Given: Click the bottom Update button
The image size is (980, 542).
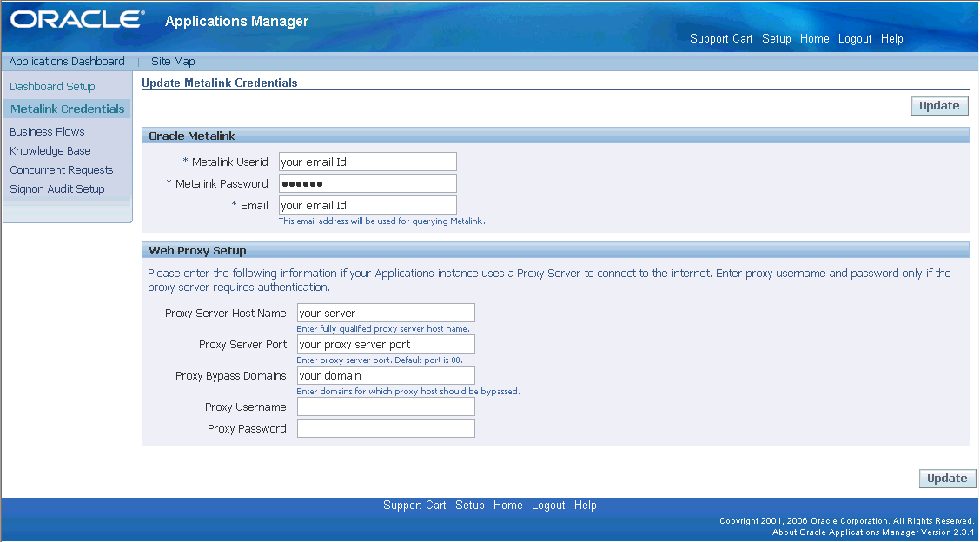Looking at the screenshot, I should pyautogui.click(x=947, y=479).
